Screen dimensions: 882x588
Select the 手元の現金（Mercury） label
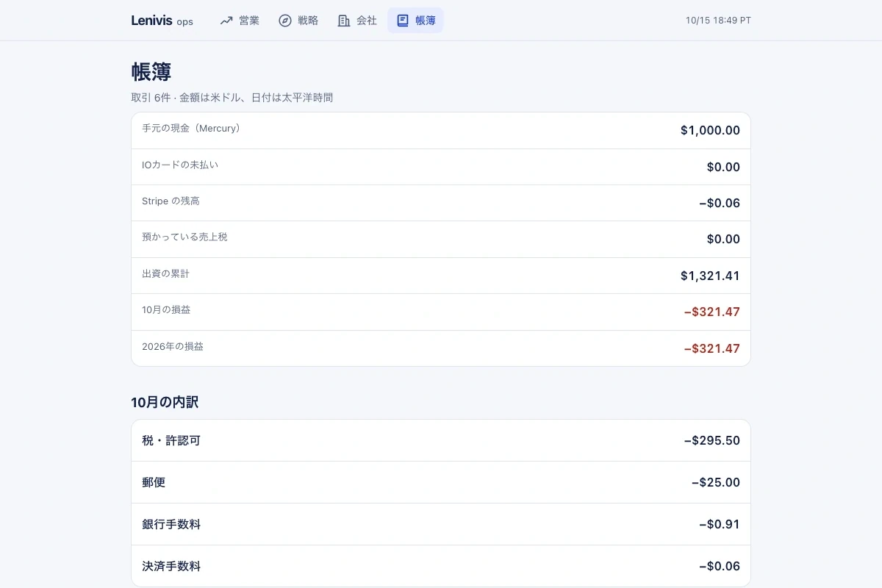click(x=191, y=129)
